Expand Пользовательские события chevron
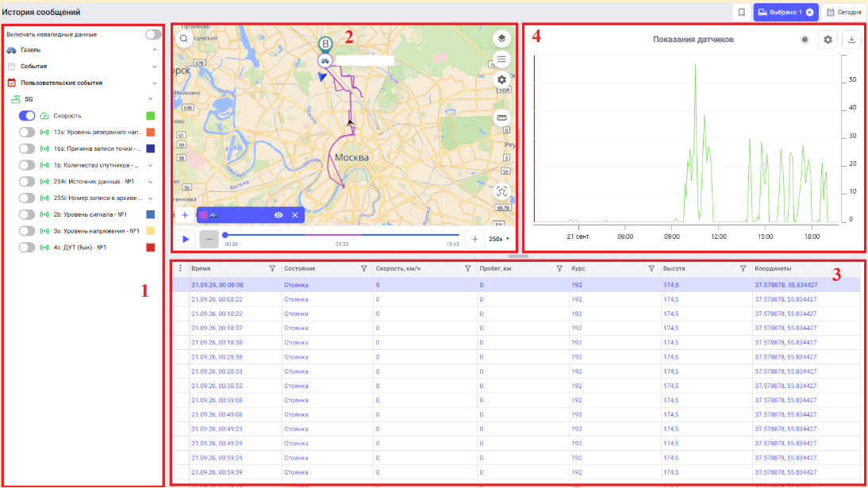Viewport: 868px width, 488px height. click(155, 83)
